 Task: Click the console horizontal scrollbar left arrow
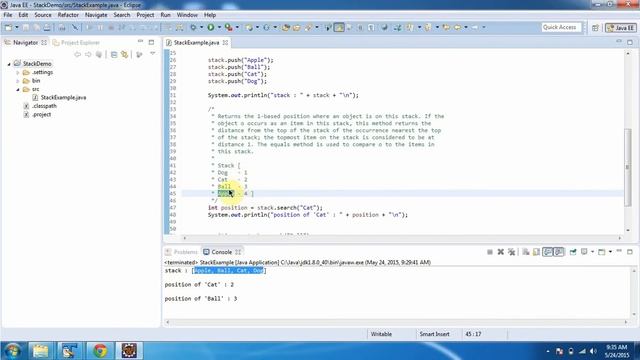click(167, 322)
